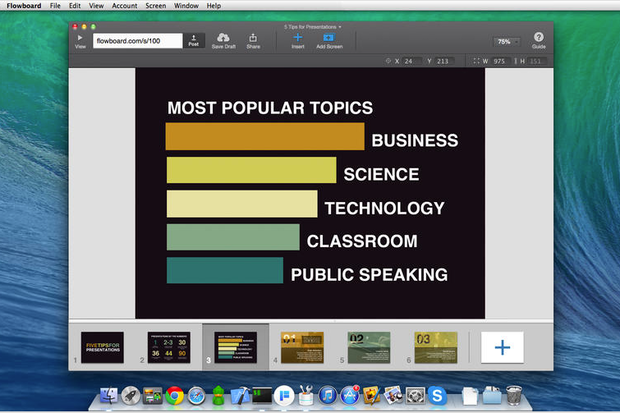This screenshot has height=413, width=620.
Task: Click the PUBLIC SPEAKING label text
Action: point(369,275)
